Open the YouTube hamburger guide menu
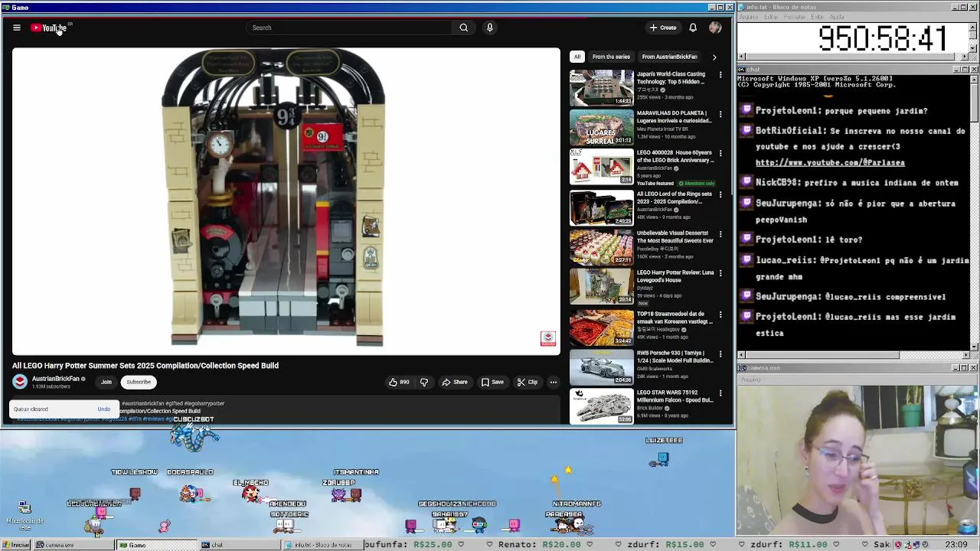 coord(16,28)
